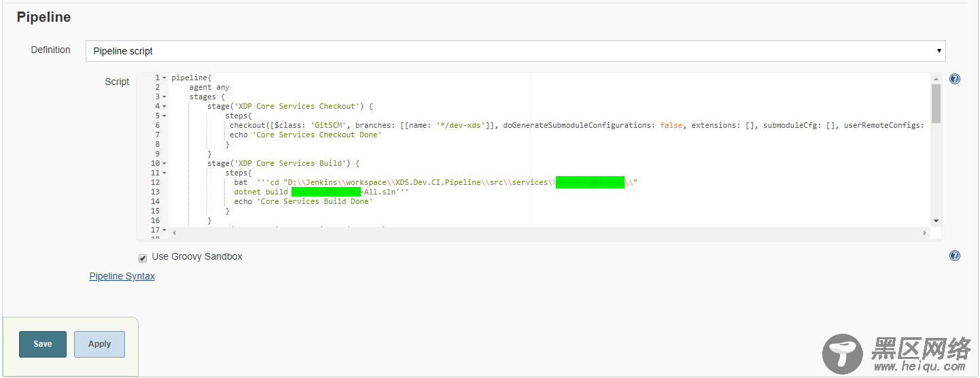980x378 pixels.
Task: Collapse the code fold at line 1
Action: click(164, 78)
